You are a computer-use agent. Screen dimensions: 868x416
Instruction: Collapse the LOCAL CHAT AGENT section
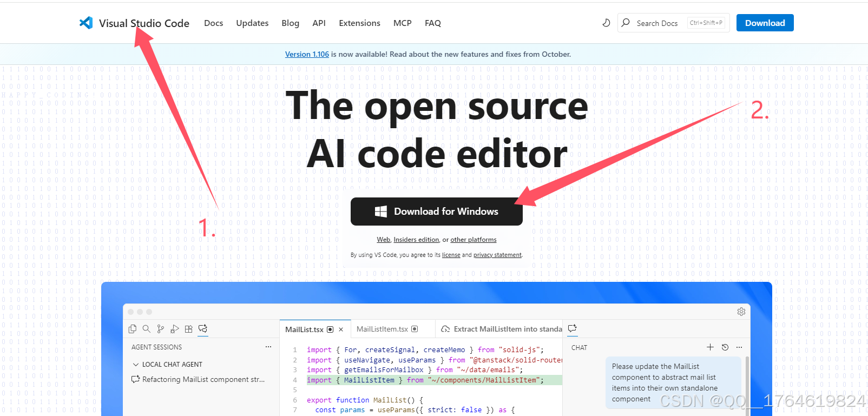(136, 365)
